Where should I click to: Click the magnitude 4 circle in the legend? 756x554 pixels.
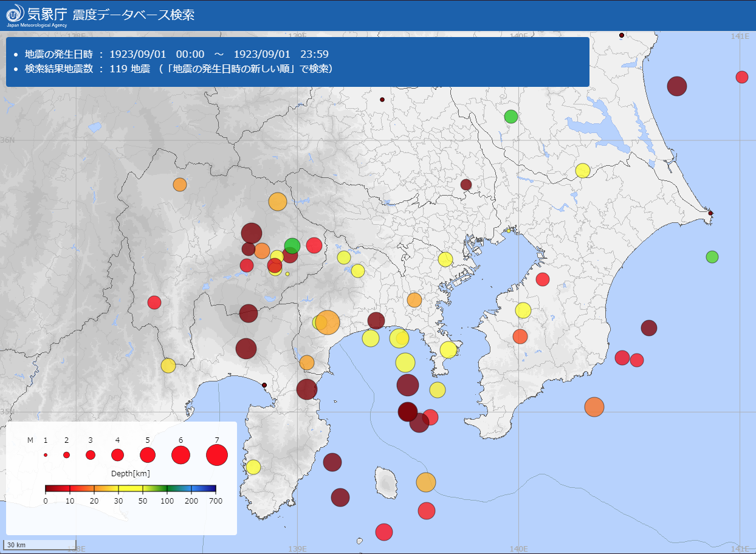click(x=118, y=454)
